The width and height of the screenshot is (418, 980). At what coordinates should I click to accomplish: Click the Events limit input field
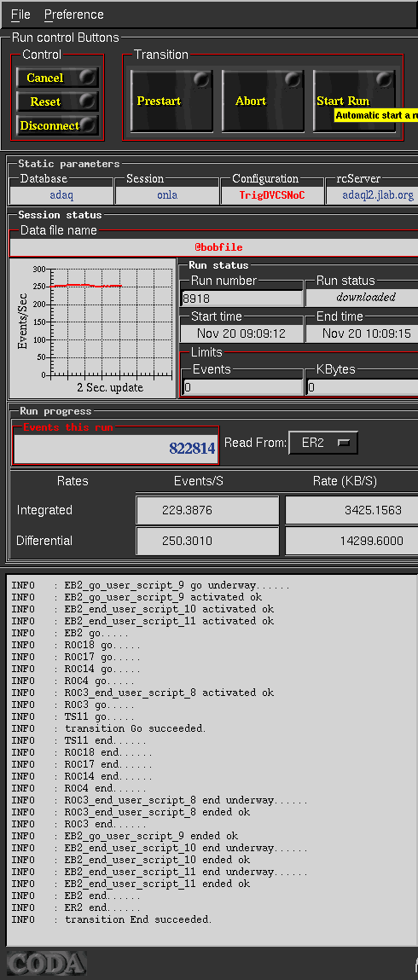(x=241, y=387)
